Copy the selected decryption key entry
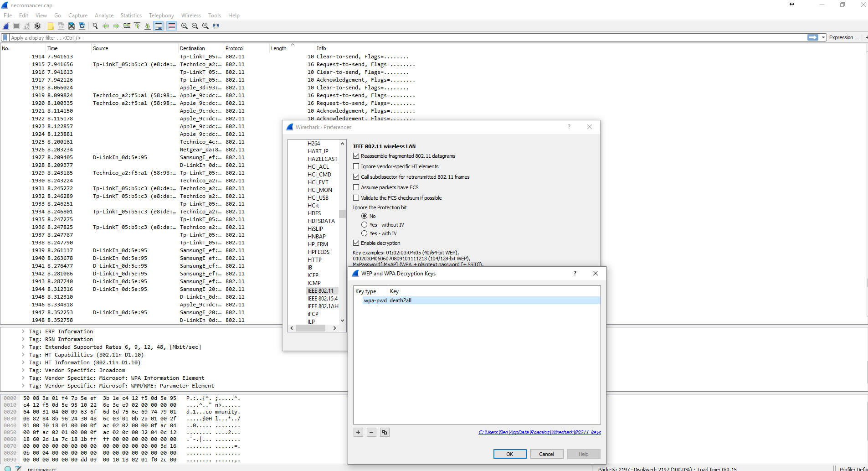 [385, 432]
